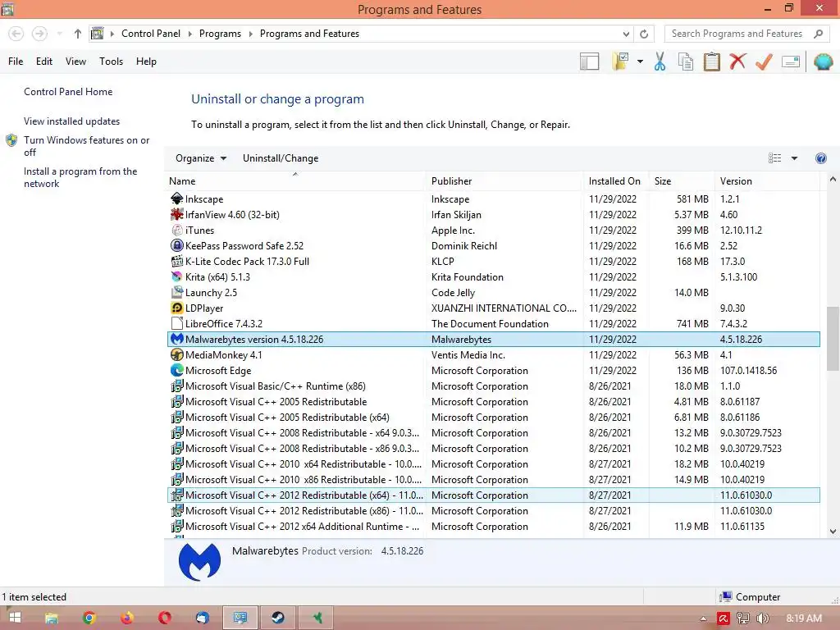Image resolution: width=840 pixels, height=630 pixels.
Task: Select Microsoft Visual Basic/C++ Runtime (x86)
Action: click(493, 386)
